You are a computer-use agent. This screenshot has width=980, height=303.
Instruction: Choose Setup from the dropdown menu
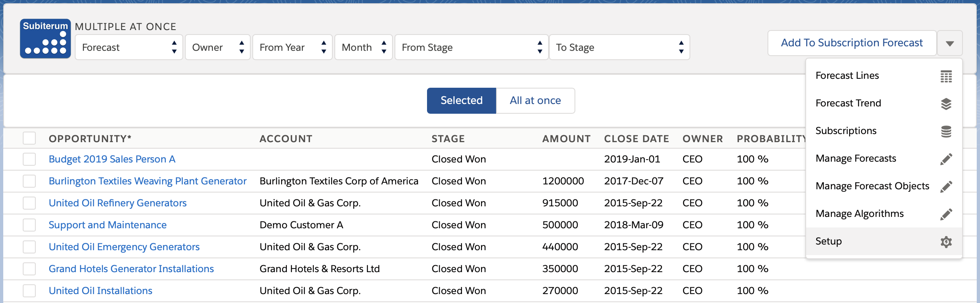tap(829, 241)
